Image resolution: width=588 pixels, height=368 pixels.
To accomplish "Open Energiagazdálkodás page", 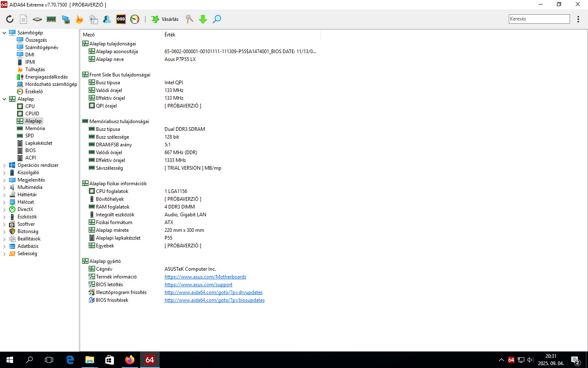I will coord(47,77).
